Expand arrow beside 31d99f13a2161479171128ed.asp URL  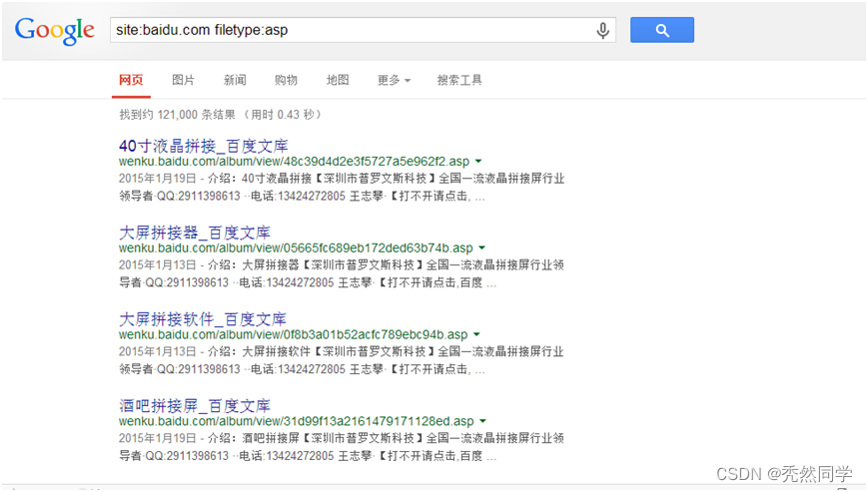[x=482, y=421]
